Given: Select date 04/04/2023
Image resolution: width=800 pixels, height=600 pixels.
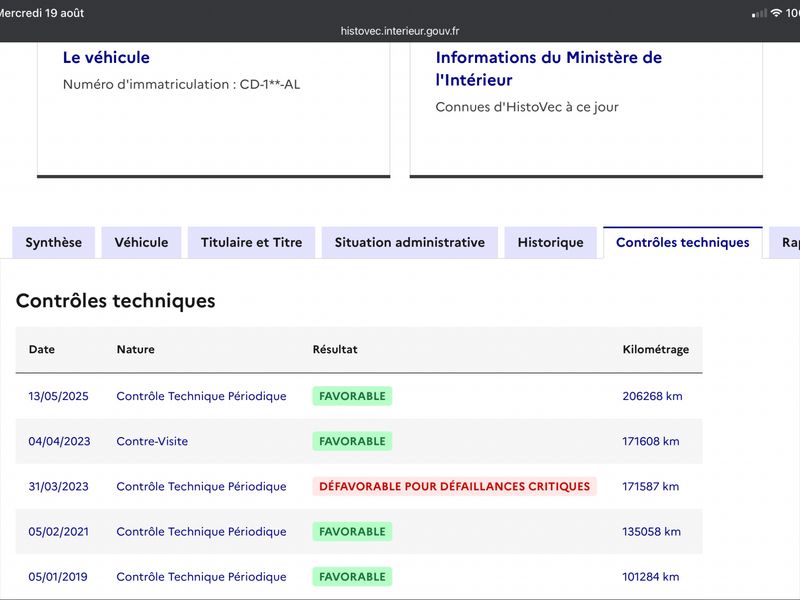Looking at the screenshot, I should coord(59,441).
